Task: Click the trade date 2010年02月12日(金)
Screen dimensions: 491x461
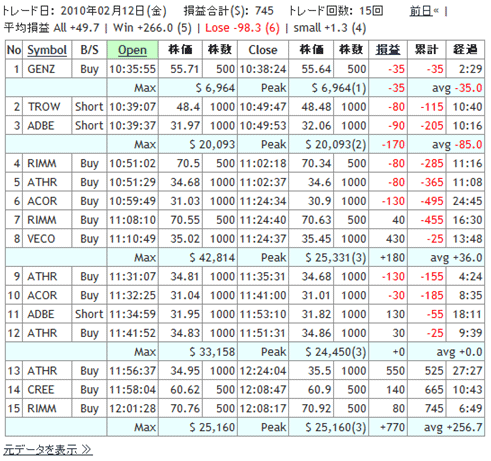Action: 114,11
